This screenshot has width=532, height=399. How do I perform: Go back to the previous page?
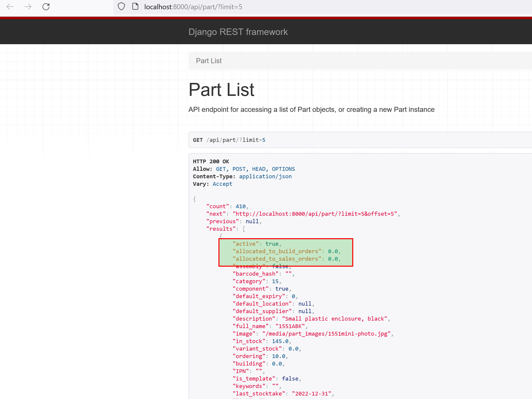point(10,7)
